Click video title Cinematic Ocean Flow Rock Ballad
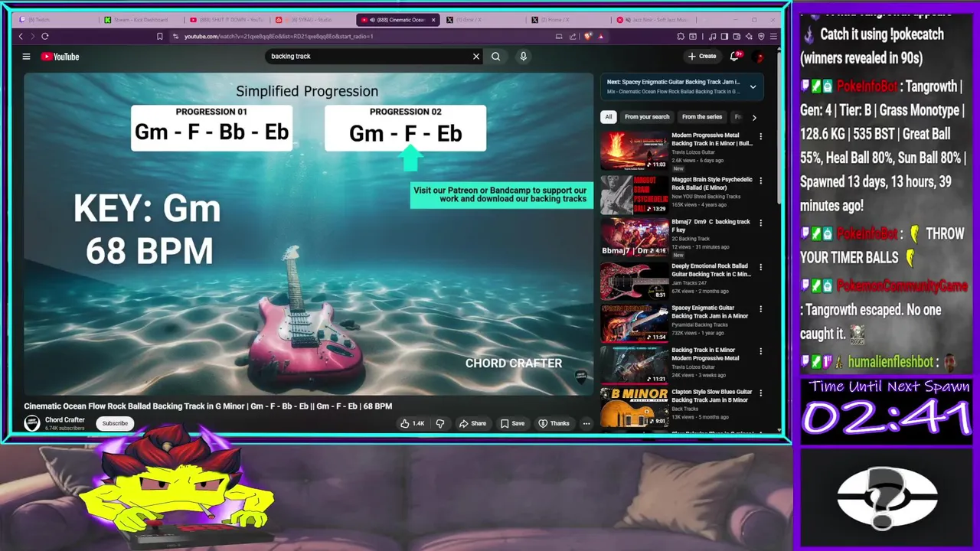 (x=207, y=406)
